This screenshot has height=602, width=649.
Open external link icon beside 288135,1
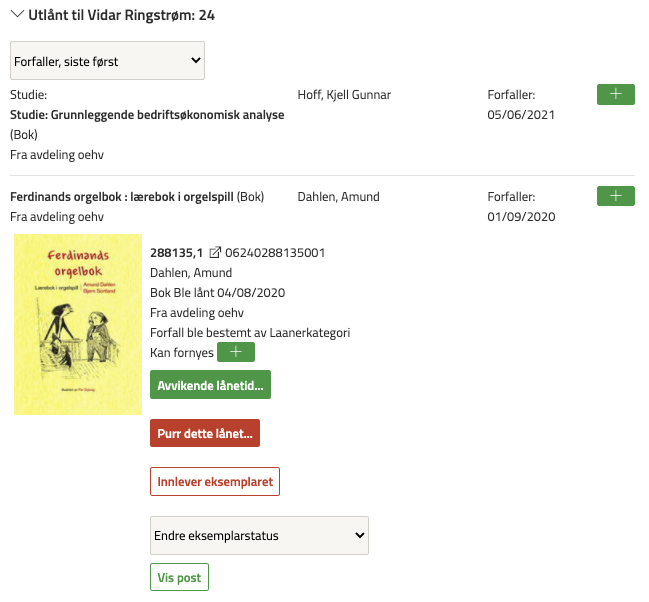(x=214, y=253)
